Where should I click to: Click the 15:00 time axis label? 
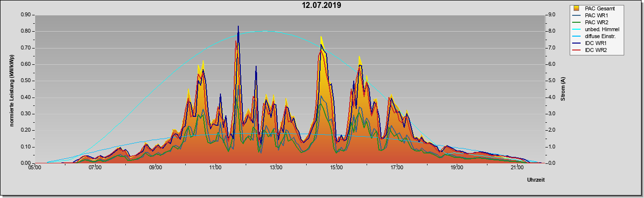pyautogui.click(x=336, y=168)
